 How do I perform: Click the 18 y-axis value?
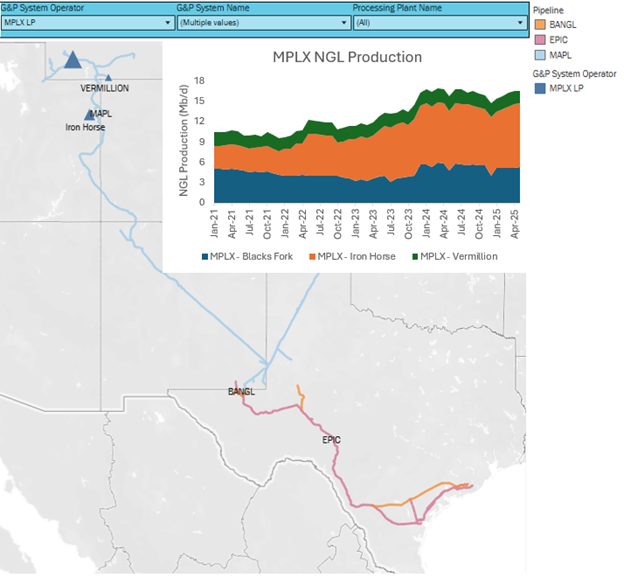tap(199, 81)
